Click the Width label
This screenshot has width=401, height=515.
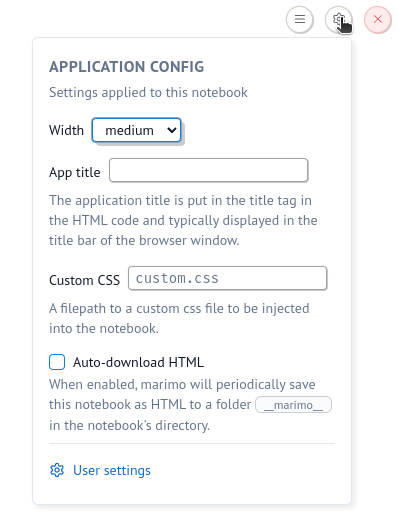66,130
